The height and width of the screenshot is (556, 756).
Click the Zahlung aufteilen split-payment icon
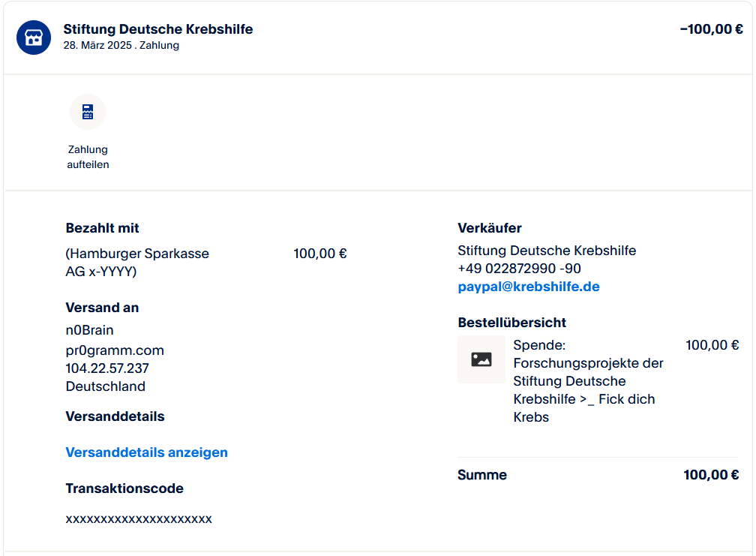tap(88, 113)
